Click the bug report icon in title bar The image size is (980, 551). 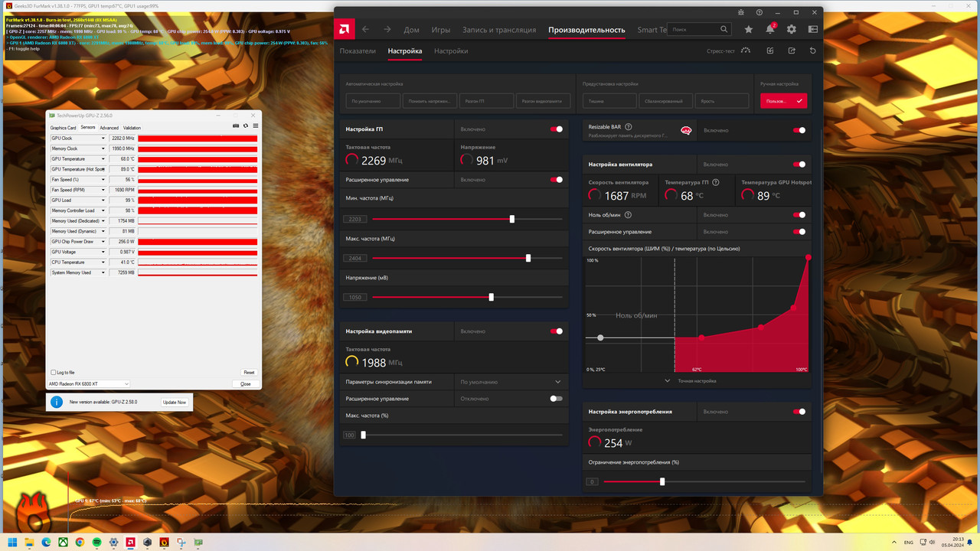pos(741,12)
